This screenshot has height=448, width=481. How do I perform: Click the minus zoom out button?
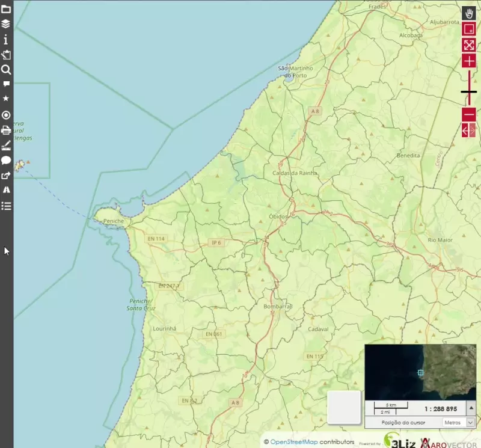click(x=469, y=114)
